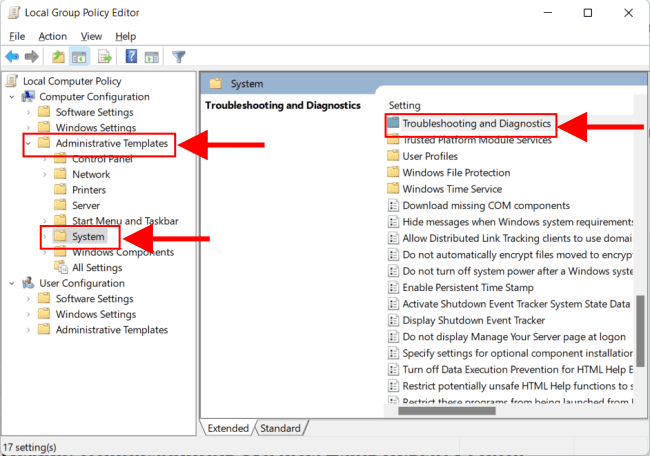
Task: Click the 17 setting(s) status bar text
Action: pyautogui.click(x=29, y=447)
